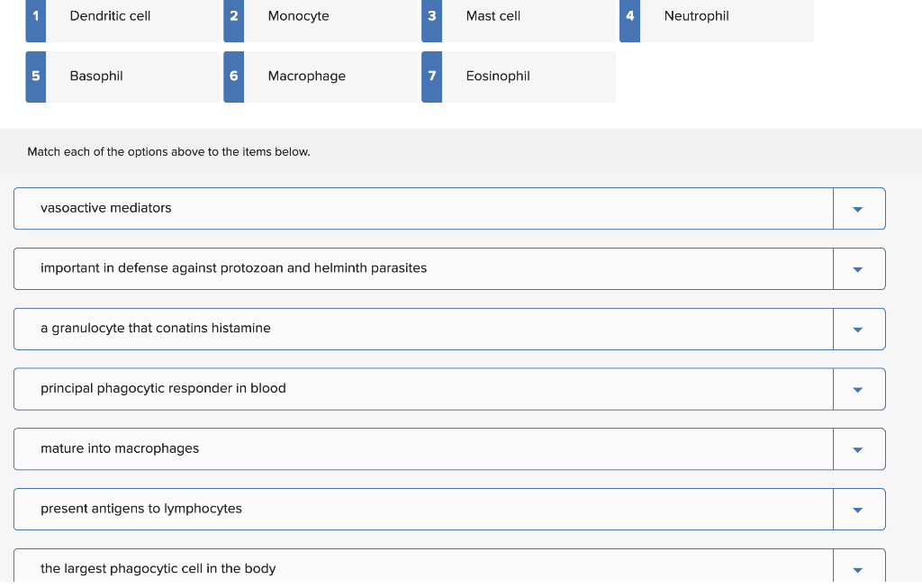922x588 pixels.
Task: Expand dropdown for present antigens to lymphocytes
Action: pyautogui.click(x=858, y=509)
